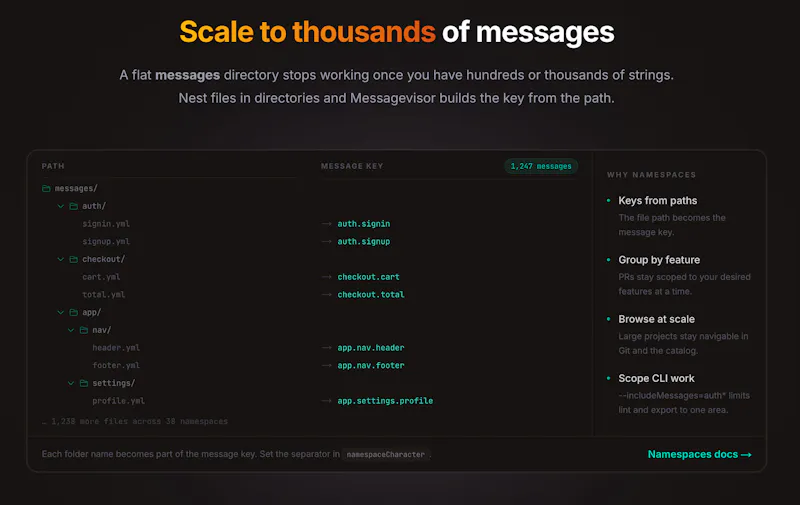This screenshot has height=505, width=800.
Task: Click the arrow before auth.signup
Action: (327, 241)
